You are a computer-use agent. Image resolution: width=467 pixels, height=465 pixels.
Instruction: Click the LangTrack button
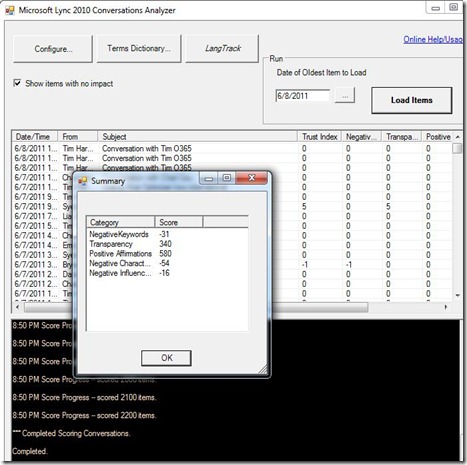pyautogui.click(x=222, y=49)
